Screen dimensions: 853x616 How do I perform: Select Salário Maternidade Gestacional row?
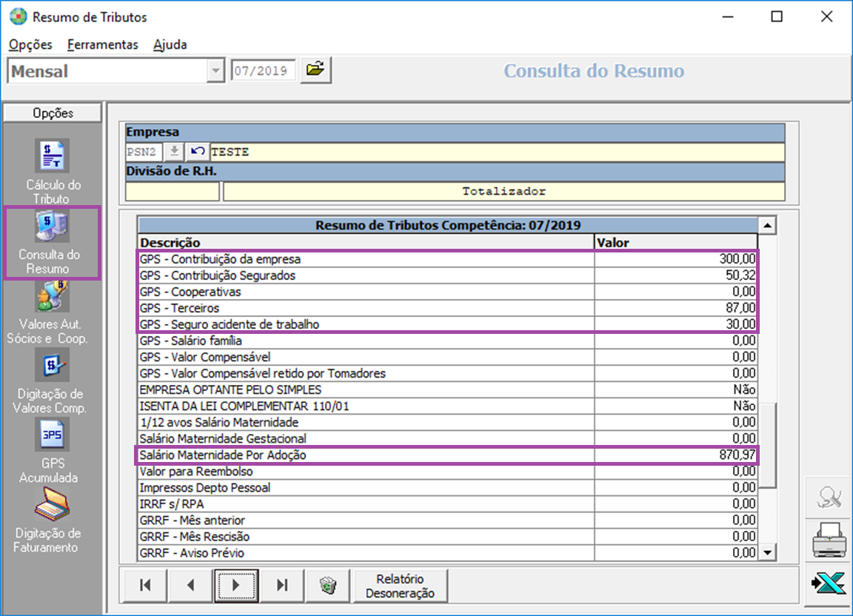tap(448, 438)
